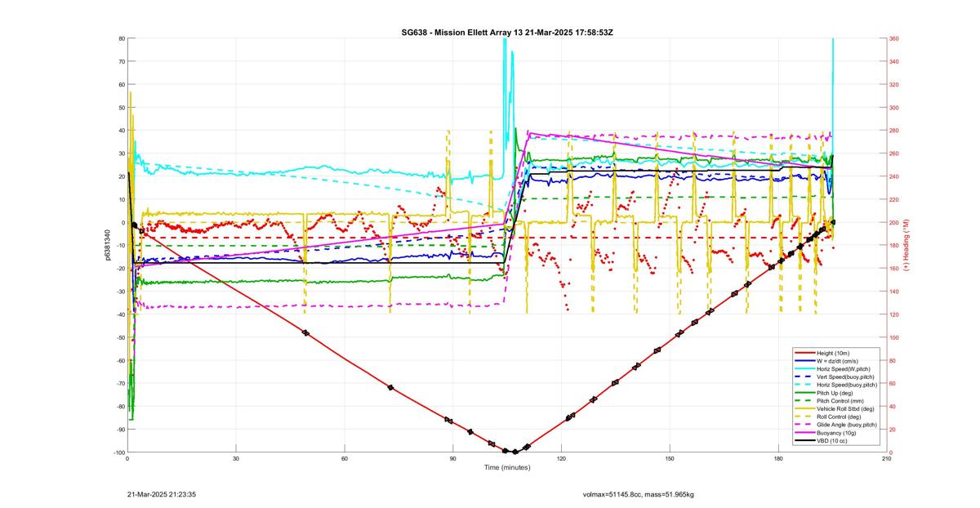Click left axis tick label '-100'
The width and height of the screenshot is (980, 508).
coord(118,452)
